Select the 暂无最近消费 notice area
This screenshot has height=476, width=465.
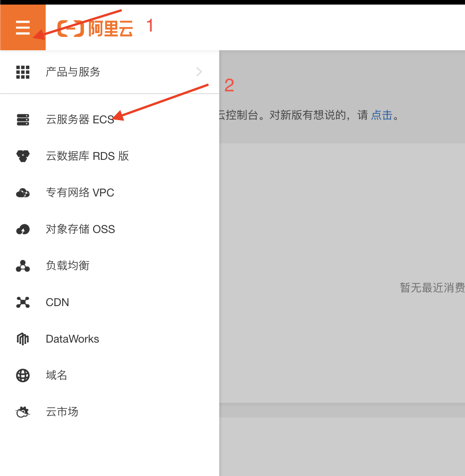pos(432,288)
